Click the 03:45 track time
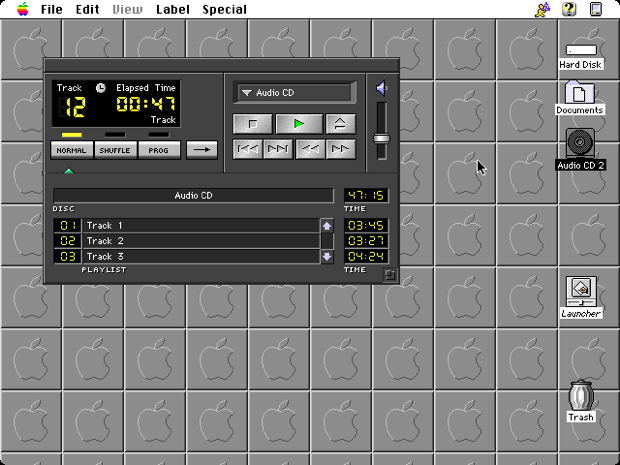This screenshot has height=465, width=620. click(x=366, y=225)
